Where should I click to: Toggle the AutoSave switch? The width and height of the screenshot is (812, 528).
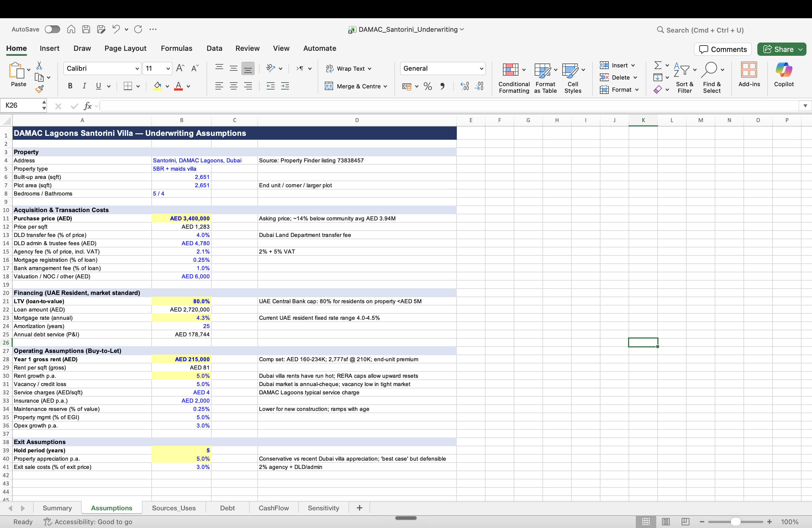[x=52, y=29]
